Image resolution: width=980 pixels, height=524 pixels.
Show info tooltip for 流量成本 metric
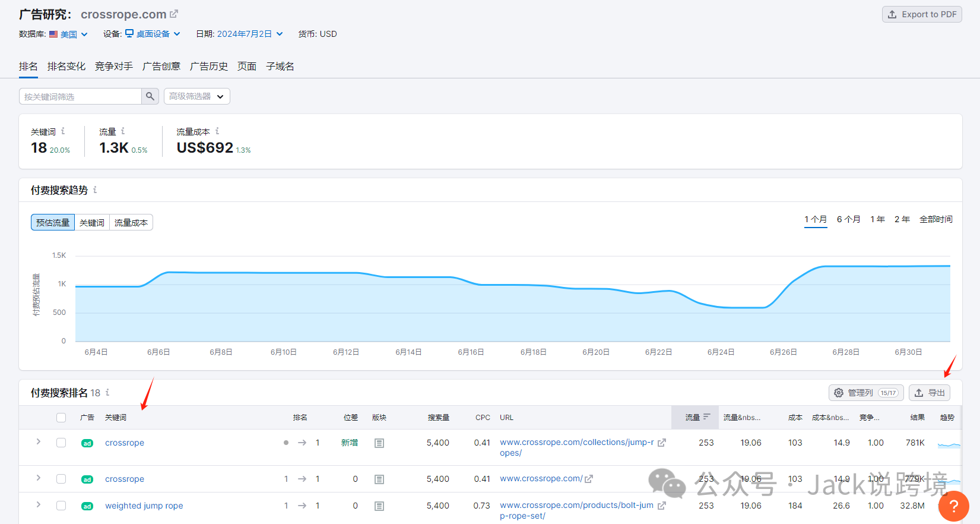pos(217,131)
